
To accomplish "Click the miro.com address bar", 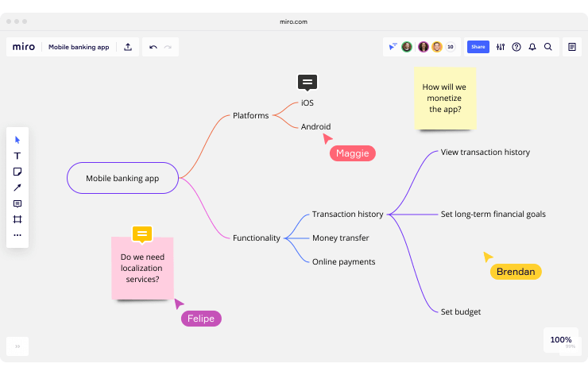I will [x=294, y=21].
